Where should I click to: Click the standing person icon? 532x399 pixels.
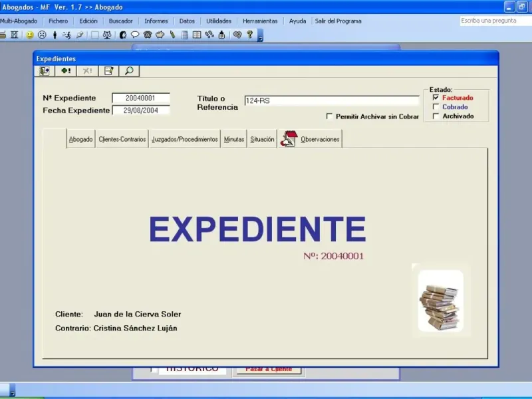click(55, 35)
